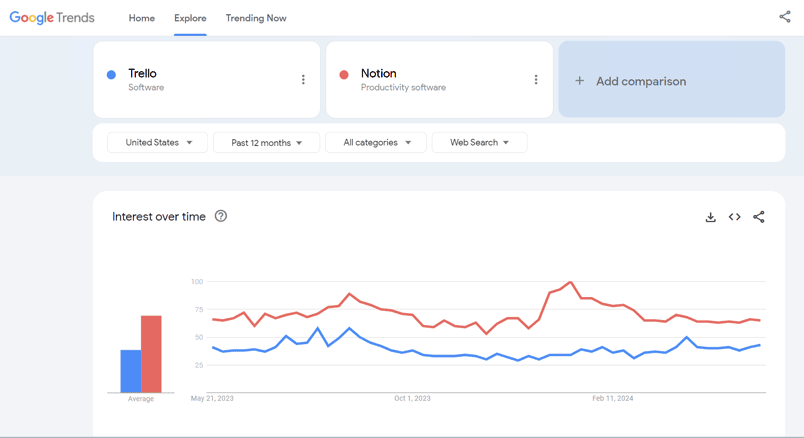The width and height of the screenshot is (804, 438).
Task: Click the '25' y-axis label
Action: click(199, 365)
